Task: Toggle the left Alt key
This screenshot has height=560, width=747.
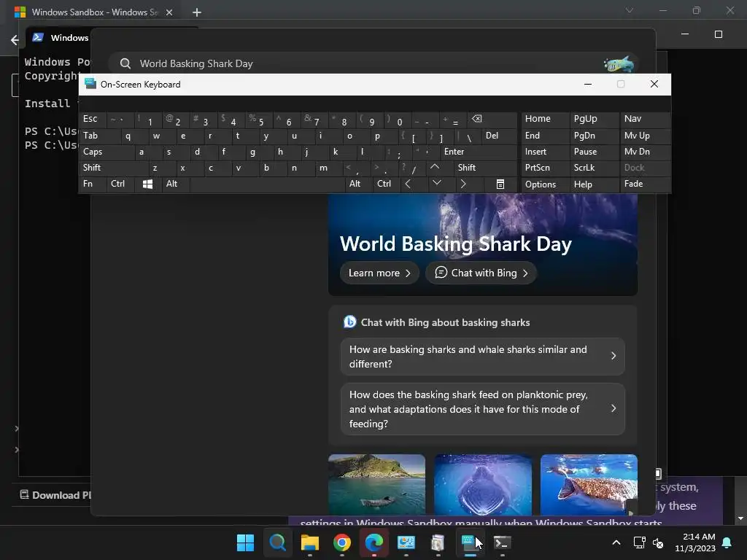Action: pyautogui.click(x=176, y=184)
